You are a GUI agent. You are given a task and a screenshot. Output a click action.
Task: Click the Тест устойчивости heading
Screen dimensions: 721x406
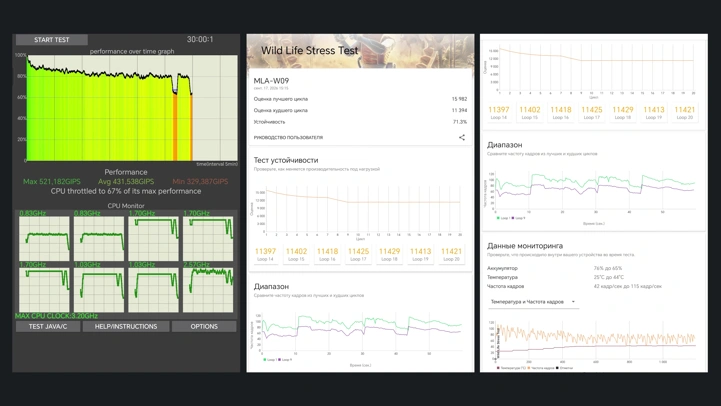coord(286,160)
